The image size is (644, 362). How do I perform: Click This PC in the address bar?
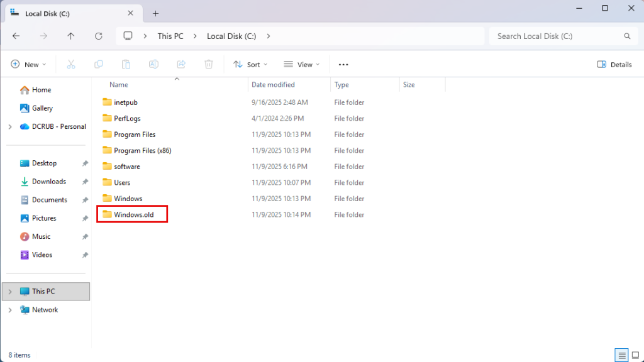click(170, 36)
